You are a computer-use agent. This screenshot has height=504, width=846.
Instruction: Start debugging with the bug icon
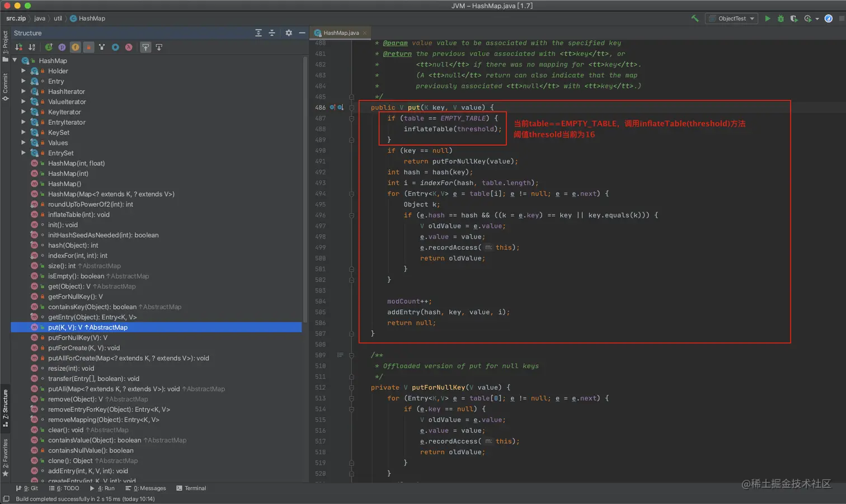[781, 18]
